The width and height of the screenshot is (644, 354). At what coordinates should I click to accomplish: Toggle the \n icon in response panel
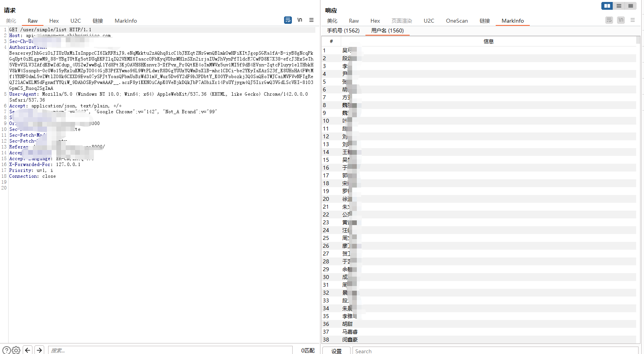(621, 20)
